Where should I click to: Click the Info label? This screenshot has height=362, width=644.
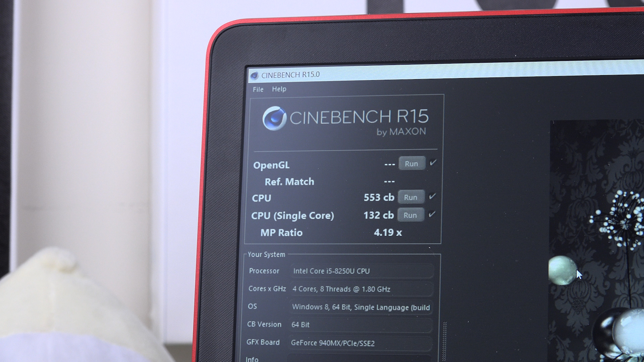pyautogui.click(x=252, y=359)
